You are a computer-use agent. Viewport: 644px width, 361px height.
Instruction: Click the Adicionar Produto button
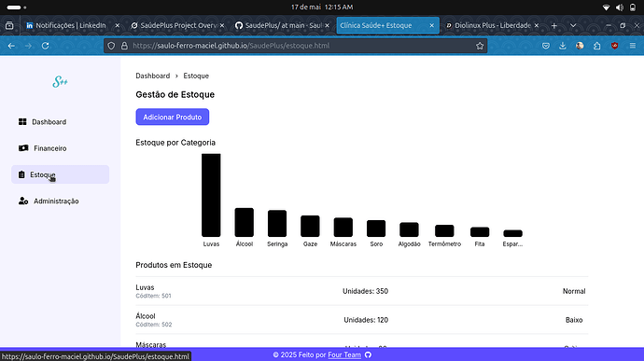tap(173, 117)
